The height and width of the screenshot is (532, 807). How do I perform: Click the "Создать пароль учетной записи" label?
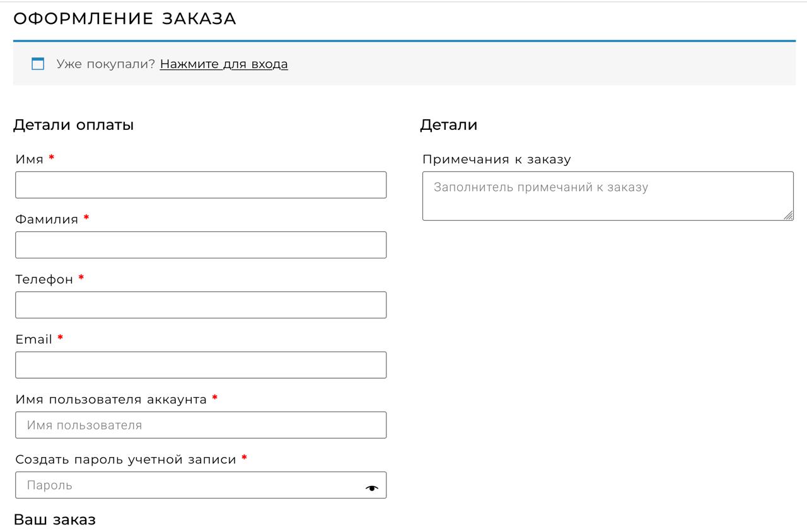tap(125, 460)
